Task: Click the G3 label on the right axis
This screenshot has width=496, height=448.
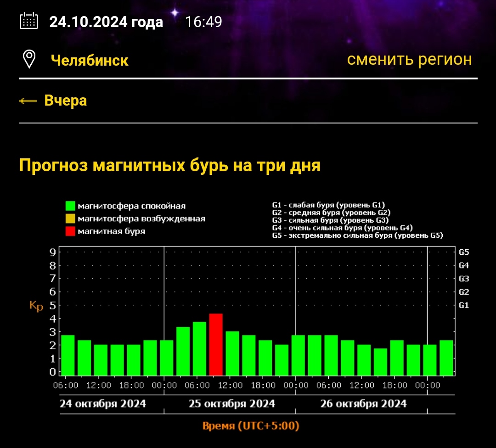Action: tap(464, 279)
